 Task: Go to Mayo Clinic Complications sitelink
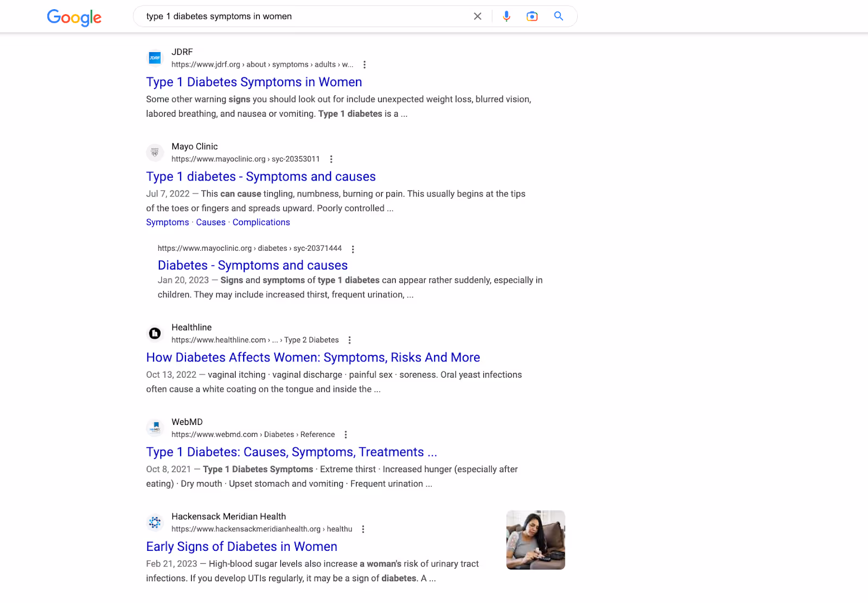261,223
